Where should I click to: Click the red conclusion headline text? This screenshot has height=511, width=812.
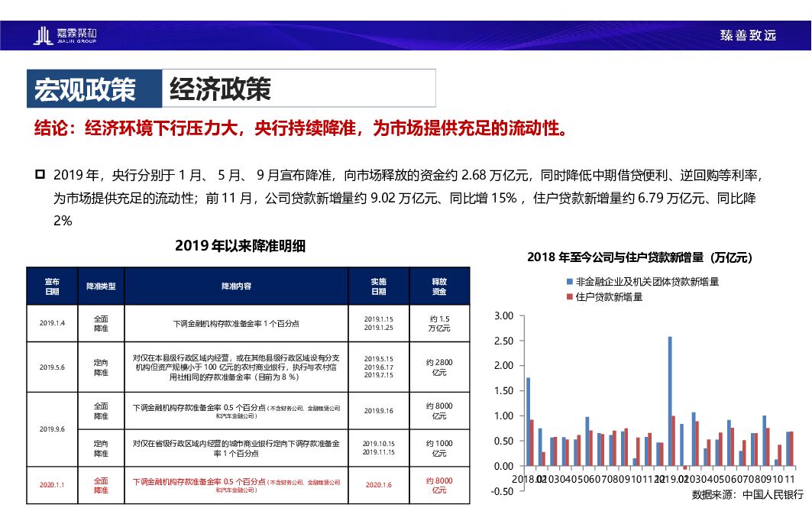[x=302, y=128]
